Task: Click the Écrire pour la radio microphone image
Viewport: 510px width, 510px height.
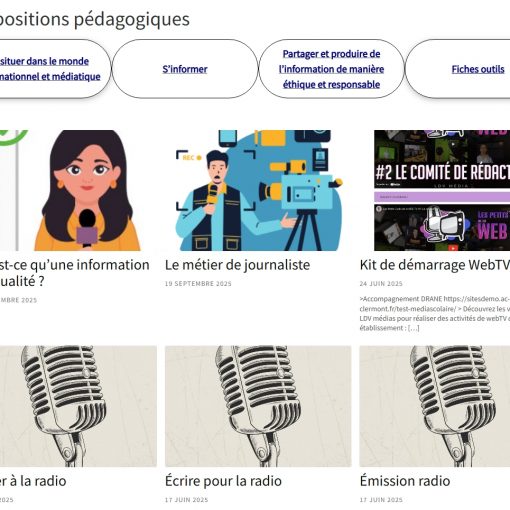Action: click(258, 406)
